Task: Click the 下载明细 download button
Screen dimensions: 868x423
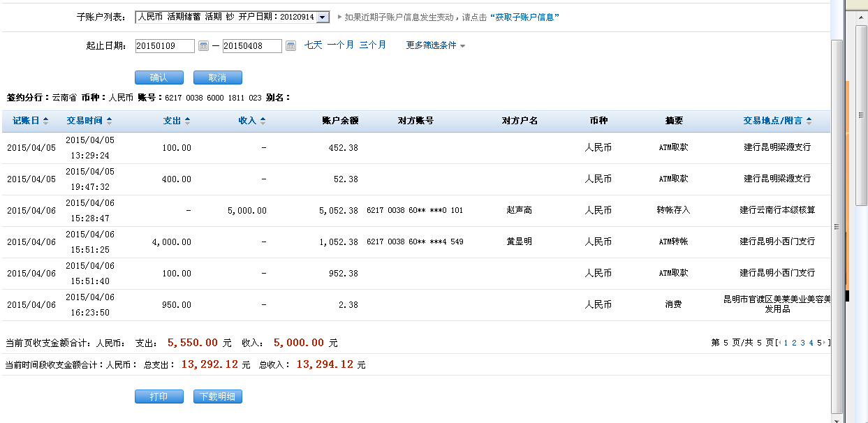Action: 218,396
